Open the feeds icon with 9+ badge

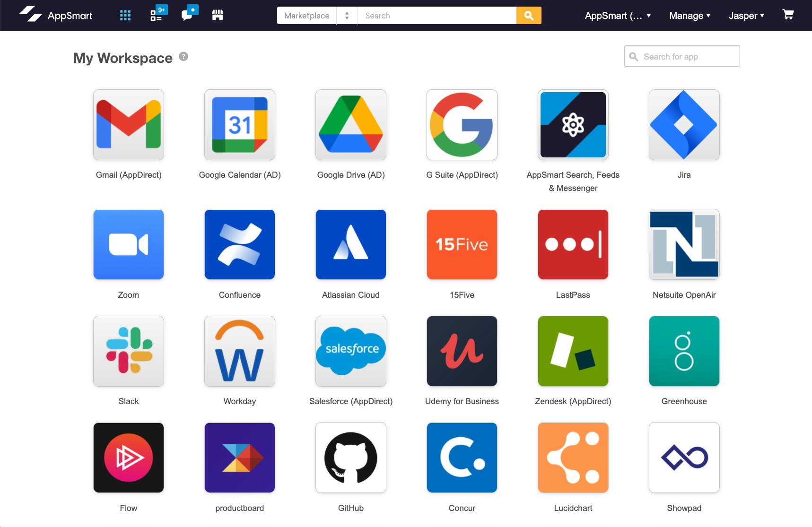(x=158, y=13)
